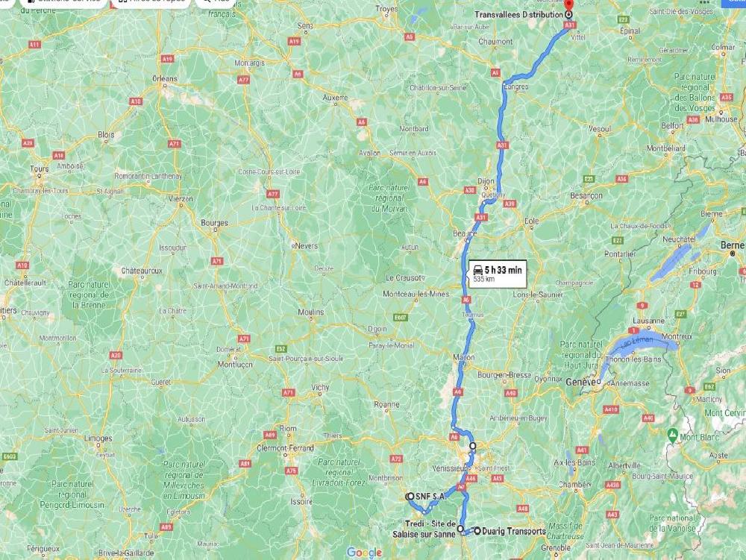Open the 5 h 33 min route info box

point(498,274)
